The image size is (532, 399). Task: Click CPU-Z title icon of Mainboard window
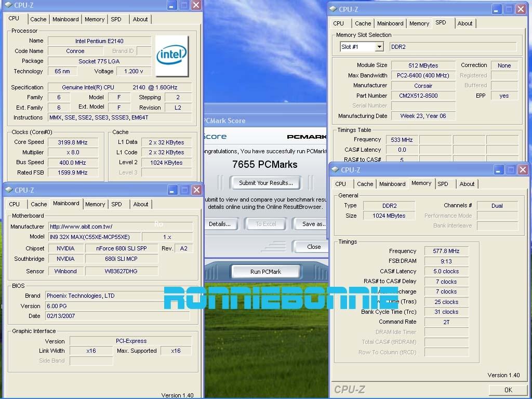pyautogui.click(x=9, y=190)
